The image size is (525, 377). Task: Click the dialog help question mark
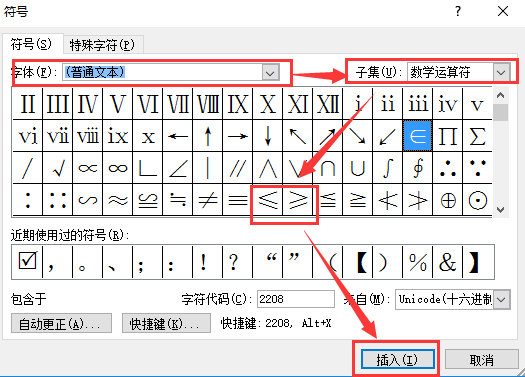pos(458,12)
